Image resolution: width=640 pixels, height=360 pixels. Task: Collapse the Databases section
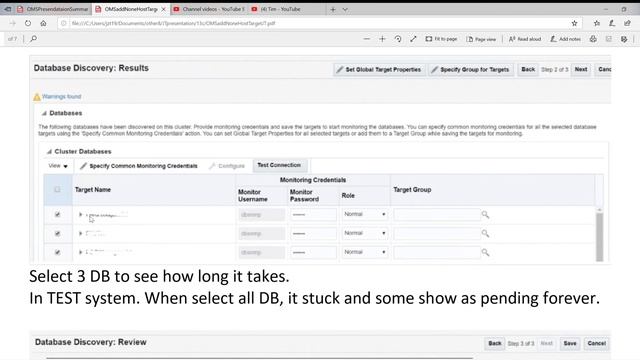tap(44, 113)
